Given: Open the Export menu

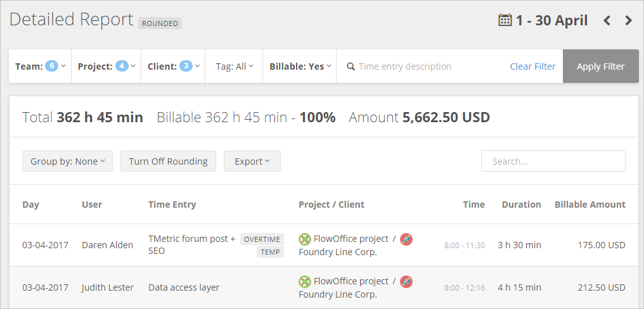Looking at the screenshot, I should (252, 161).
